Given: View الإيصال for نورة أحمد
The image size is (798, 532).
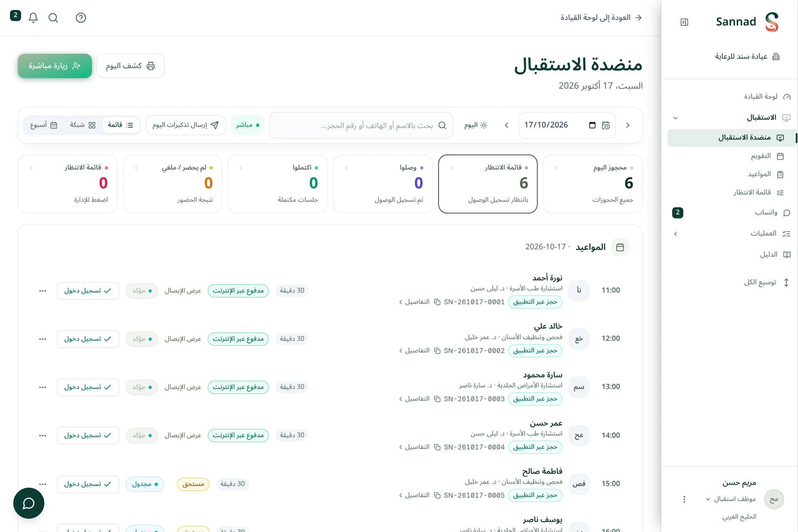Looking at the screenshot, I should [183, 291].
